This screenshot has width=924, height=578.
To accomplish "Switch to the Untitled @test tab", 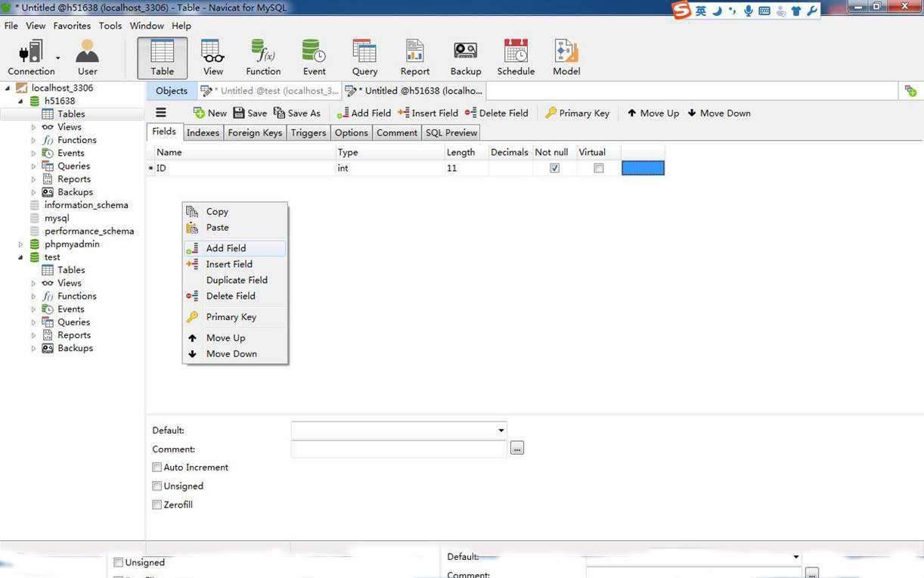I will (271, 91).
